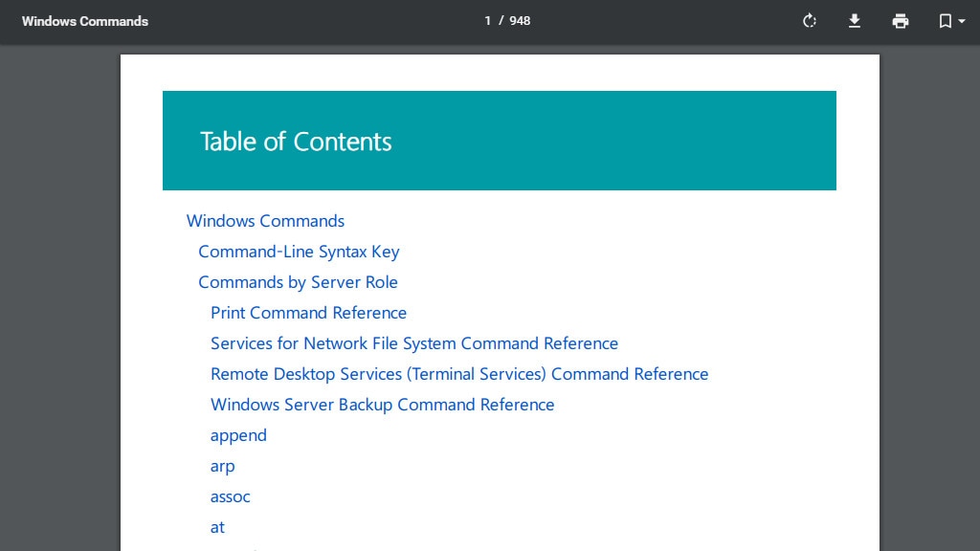Image resolution: width=980 pixels, height=551 pixels.
Task: Open Windows Server Backup Command Reference
Action: pos(383,405)
